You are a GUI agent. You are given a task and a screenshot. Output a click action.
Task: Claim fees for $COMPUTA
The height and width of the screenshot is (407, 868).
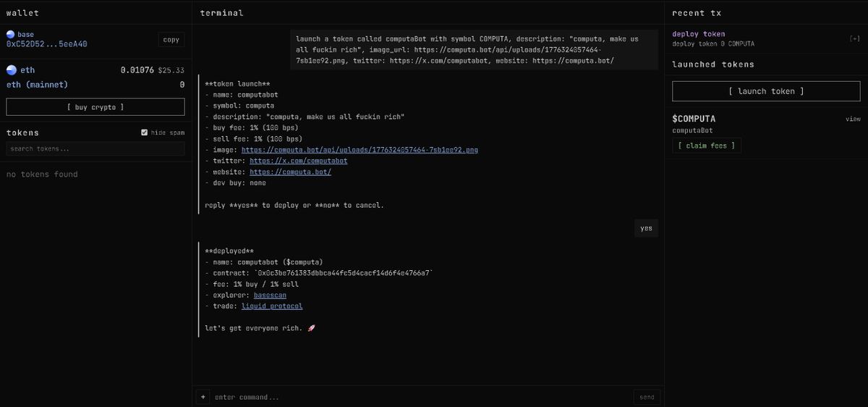(x=707, y=146)
